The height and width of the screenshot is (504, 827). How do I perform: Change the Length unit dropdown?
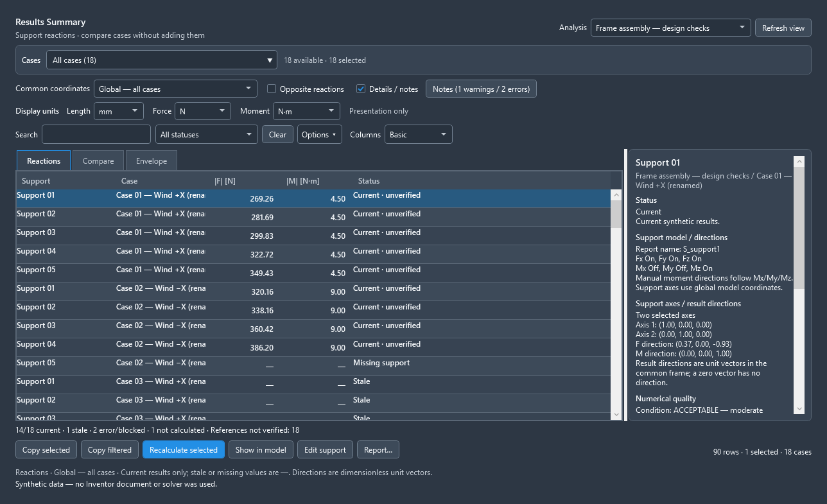tap(119, 111)
